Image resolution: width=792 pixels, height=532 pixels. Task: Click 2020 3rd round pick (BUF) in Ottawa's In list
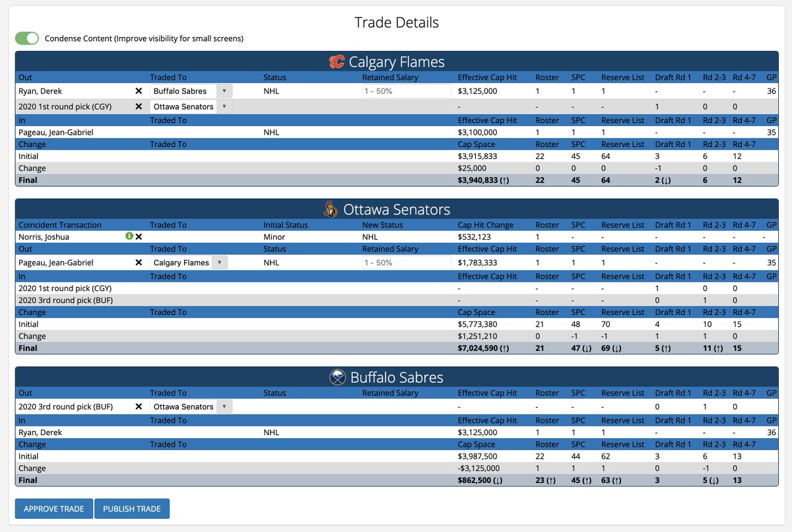pos(67,300)
